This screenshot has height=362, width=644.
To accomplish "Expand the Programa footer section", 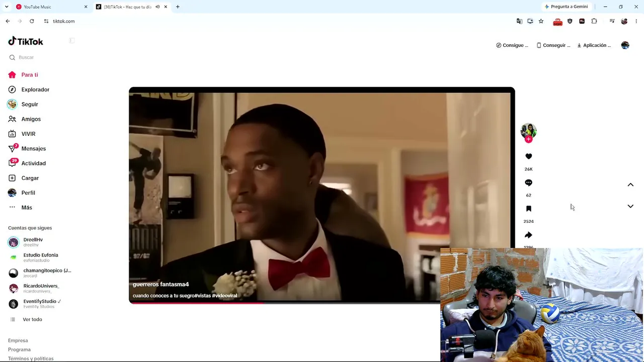I will click(19, 349).
